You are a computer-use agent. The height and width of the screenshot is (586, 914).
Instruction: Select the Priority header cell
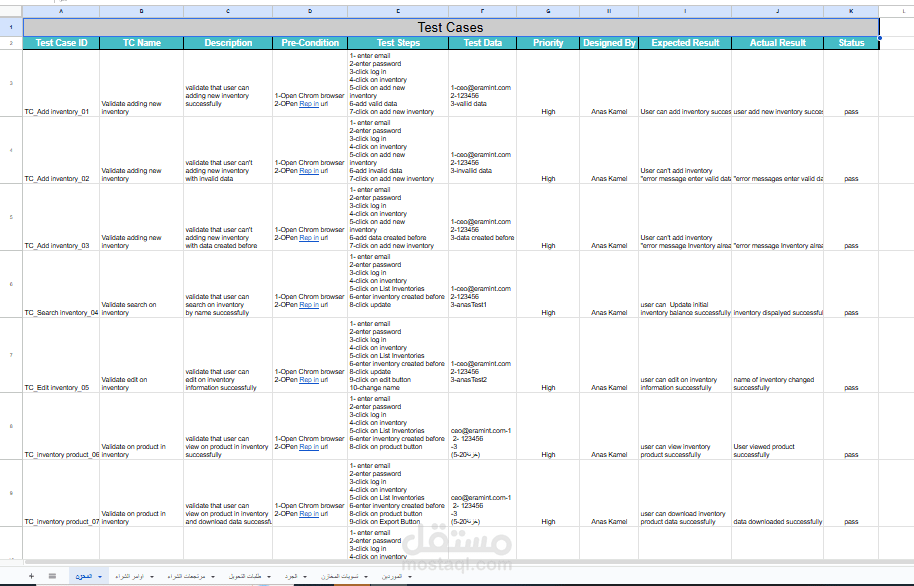click(548, 43)
